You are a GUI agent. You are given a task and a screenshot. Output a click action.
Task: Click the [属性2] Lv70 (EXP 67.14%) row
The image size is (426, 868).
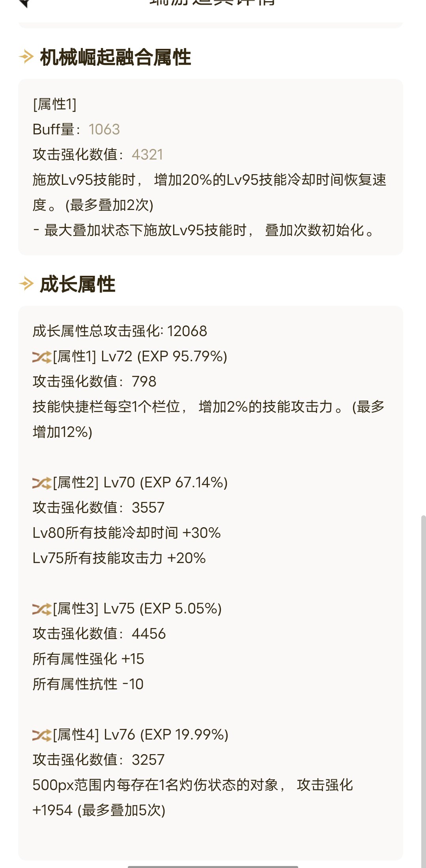coord(130,483)
